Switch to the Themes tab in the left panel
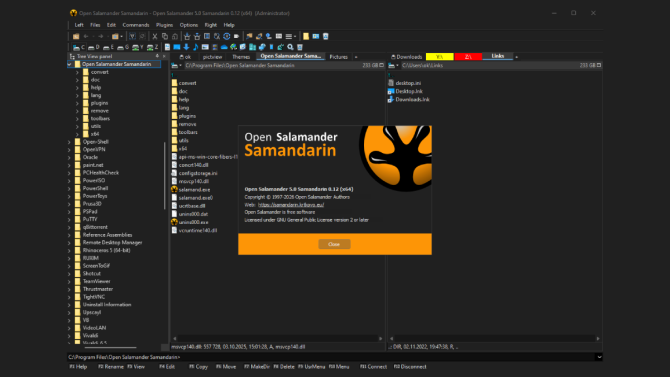Image resolution: width=670 pixels, height=377 pixels. coord(241,57)
